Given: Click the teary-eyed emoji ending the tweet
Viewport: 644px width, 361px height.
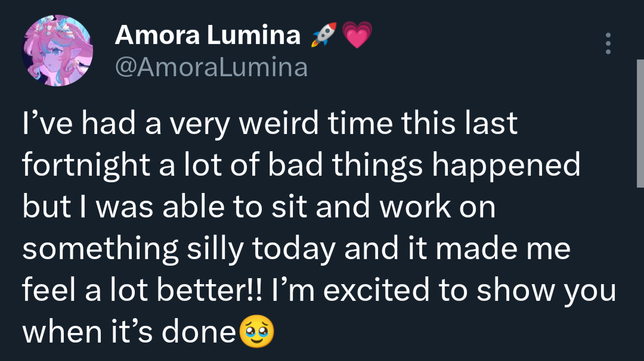Looking at the screenshot, I should pos(256,333).
